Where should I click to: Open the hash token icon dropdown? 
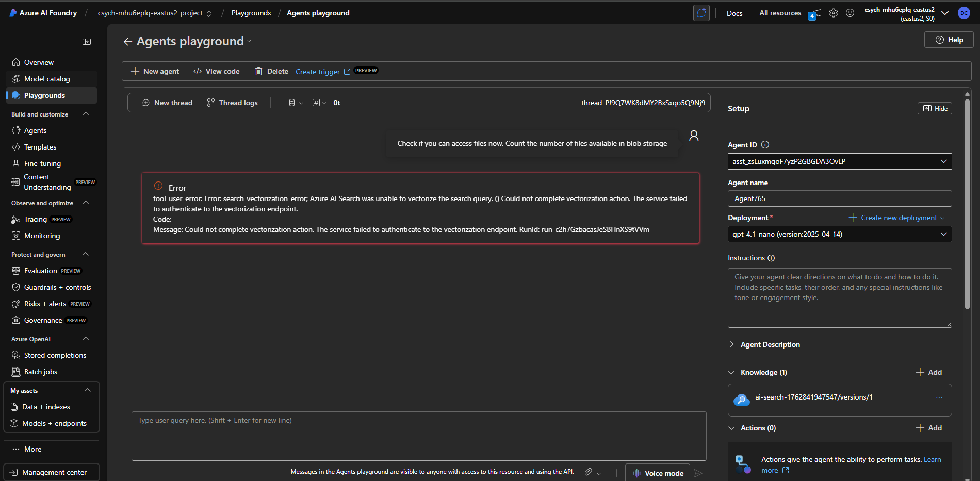pos(319,103)
